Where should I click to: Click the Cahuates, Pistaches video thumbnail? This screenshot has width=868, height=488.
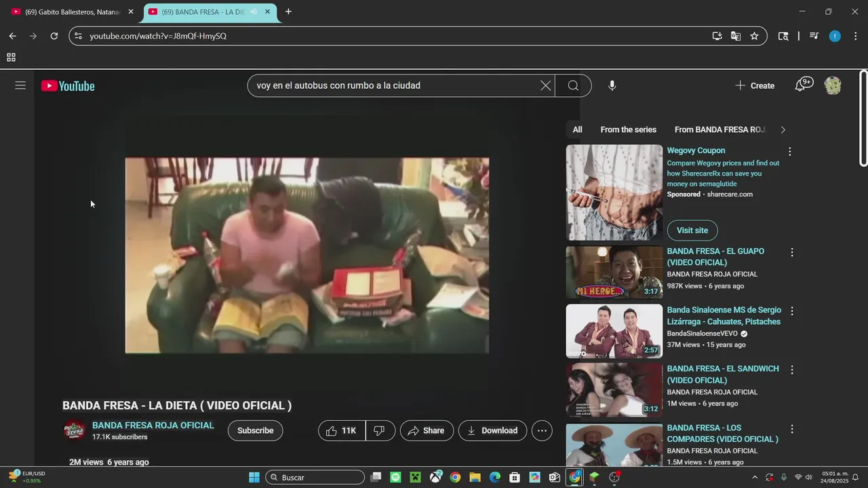pos(614,331)
